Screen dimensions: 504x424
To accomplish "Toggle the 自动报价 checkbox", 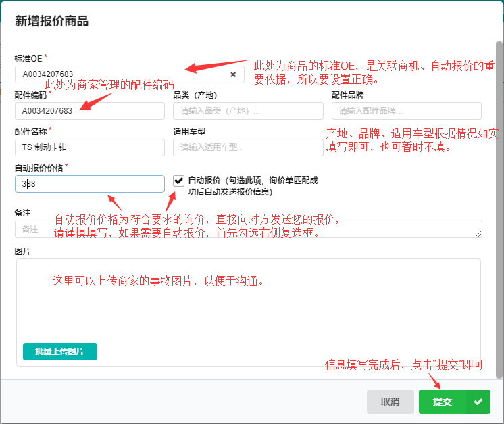I will click(x=178, y=181).
